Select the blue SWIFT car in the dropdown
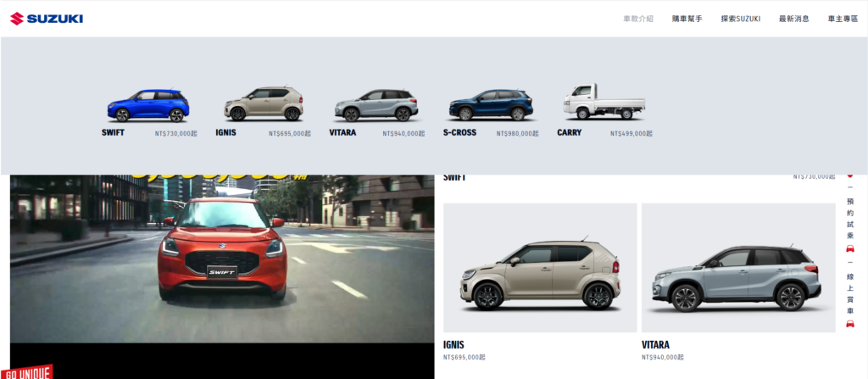868x379 pixels. (x=148, y=106)
